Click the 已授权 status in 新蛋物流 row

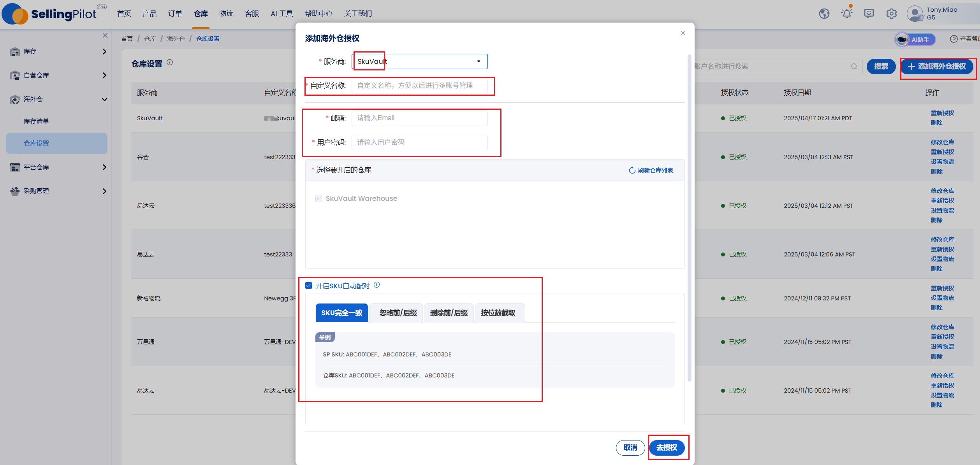coord(734,298)
